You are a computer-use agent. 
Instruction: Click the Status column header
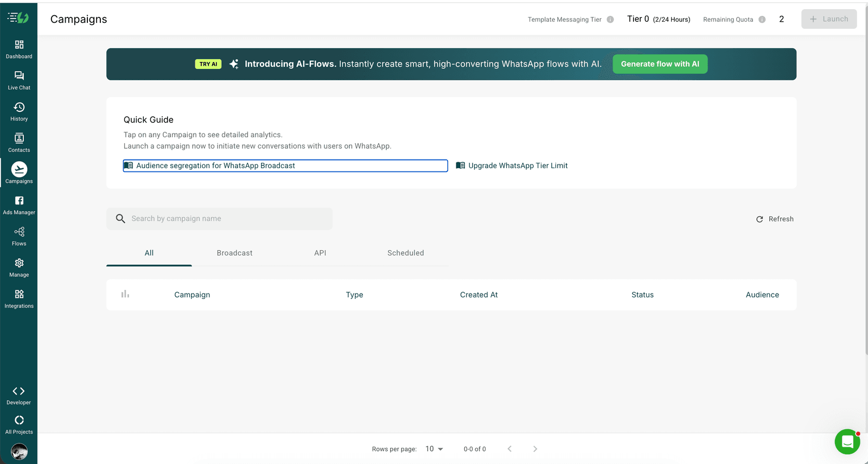pos(642,295)
